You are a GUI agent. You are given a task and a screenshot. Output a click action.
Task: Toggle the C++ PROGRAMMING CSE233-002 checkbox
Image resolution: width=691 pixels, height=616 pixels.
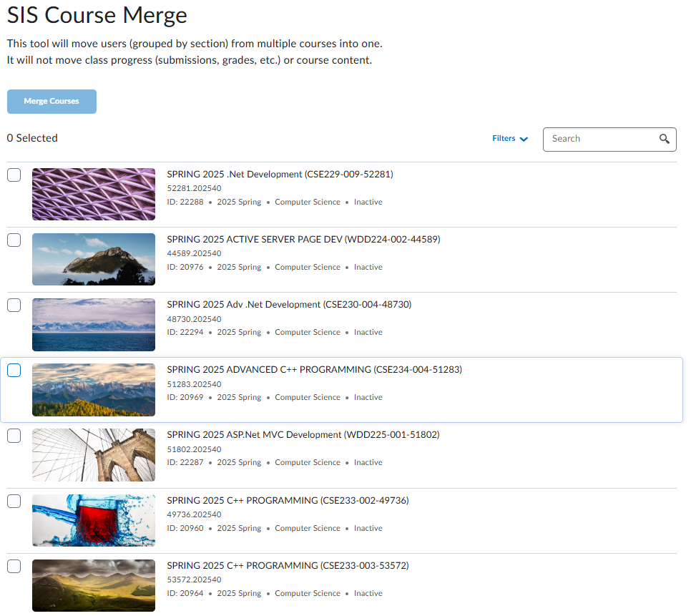point(14,502)
